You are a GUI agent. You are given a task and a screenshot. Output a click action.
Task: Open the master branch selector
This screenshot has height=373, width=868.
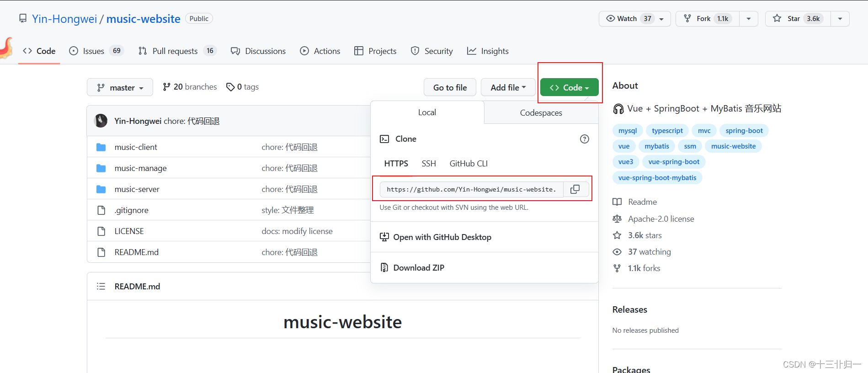120,87
